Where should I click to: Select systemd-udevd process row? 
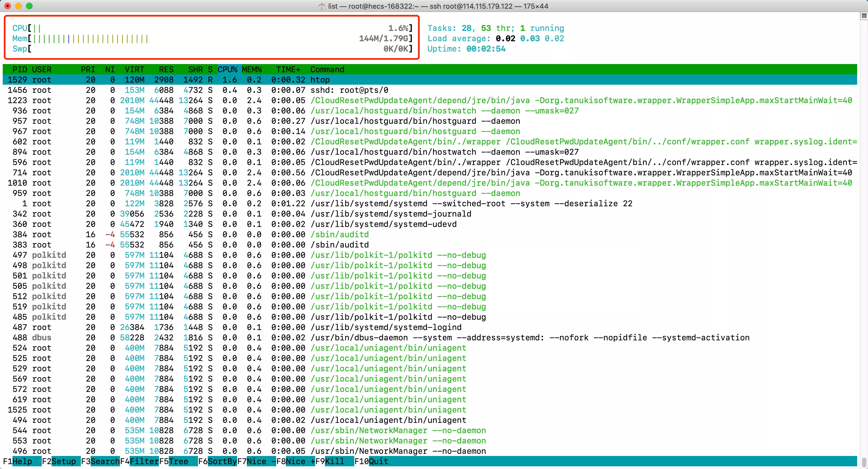(x=430, y=224)
